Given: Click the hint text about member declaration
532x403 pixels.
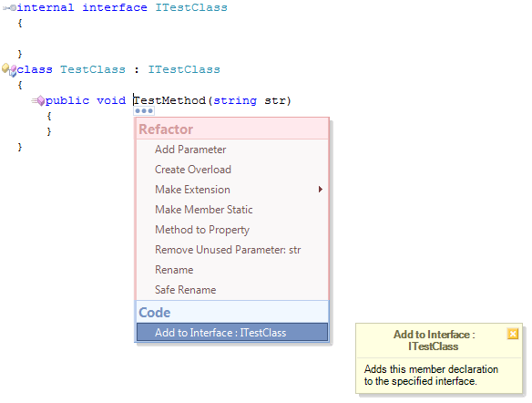Looking at the screenshot, I should [x=431, y=375].
